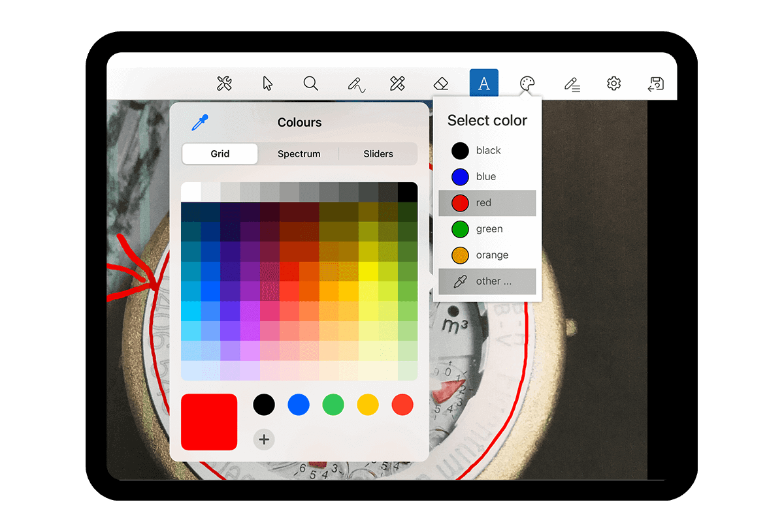
Task: Select the white cell in the grid
Action: tap(191, 192)
